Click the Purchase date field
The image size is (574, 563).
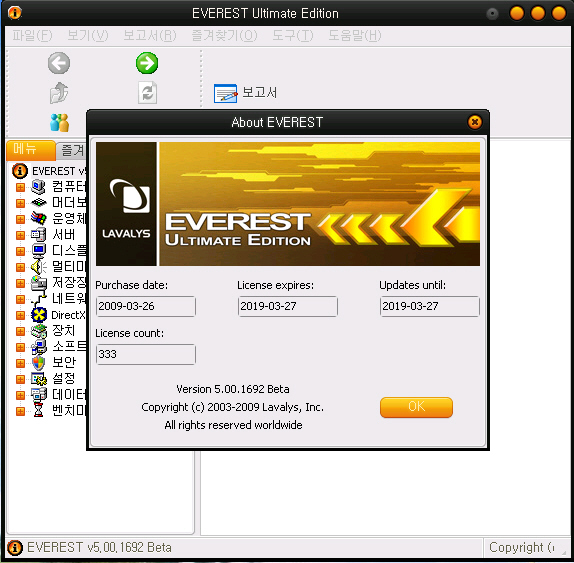[146, 306]
